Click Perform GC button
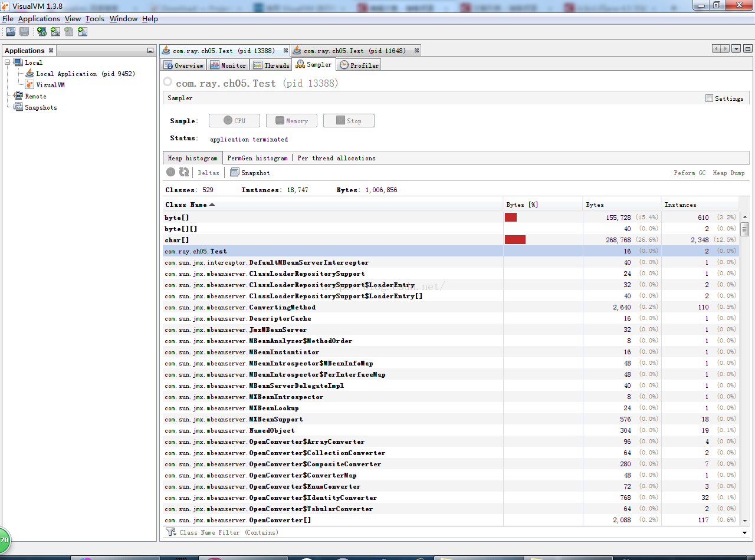755x560 pixels. pos(690,173)
